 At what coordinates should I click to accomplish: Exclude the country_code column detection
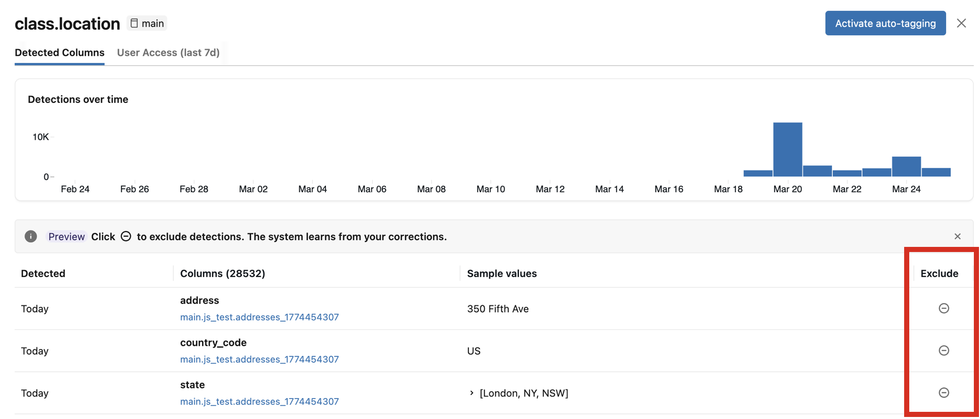coord(943,350)
